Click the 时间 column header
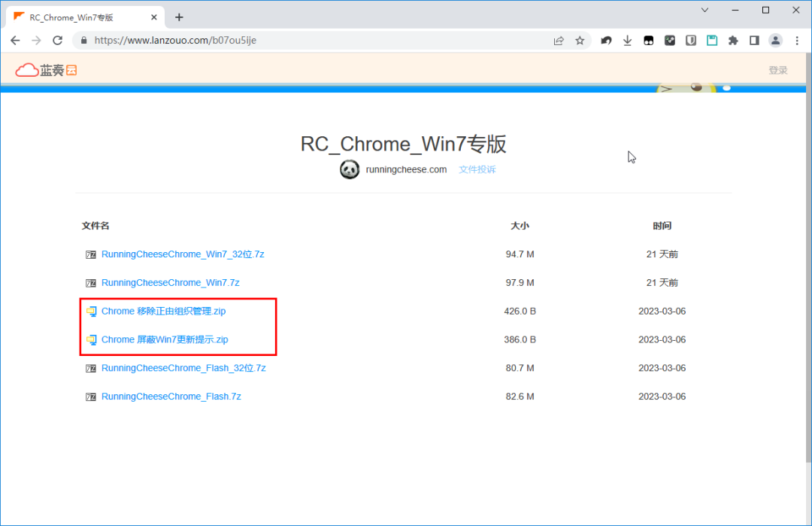 coord(662,226)
